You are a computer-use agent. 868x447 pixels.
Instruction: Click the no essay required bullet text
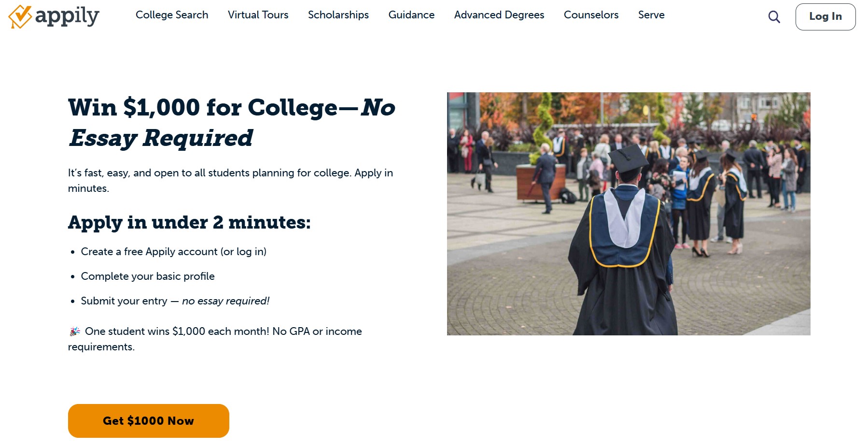click(176, 301)
